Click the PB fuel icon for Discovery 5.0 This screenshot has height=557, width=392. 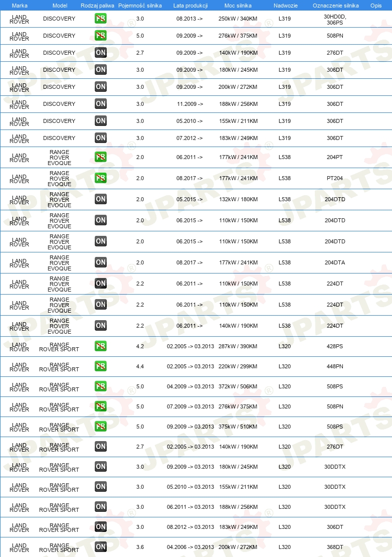pos(101,36)
